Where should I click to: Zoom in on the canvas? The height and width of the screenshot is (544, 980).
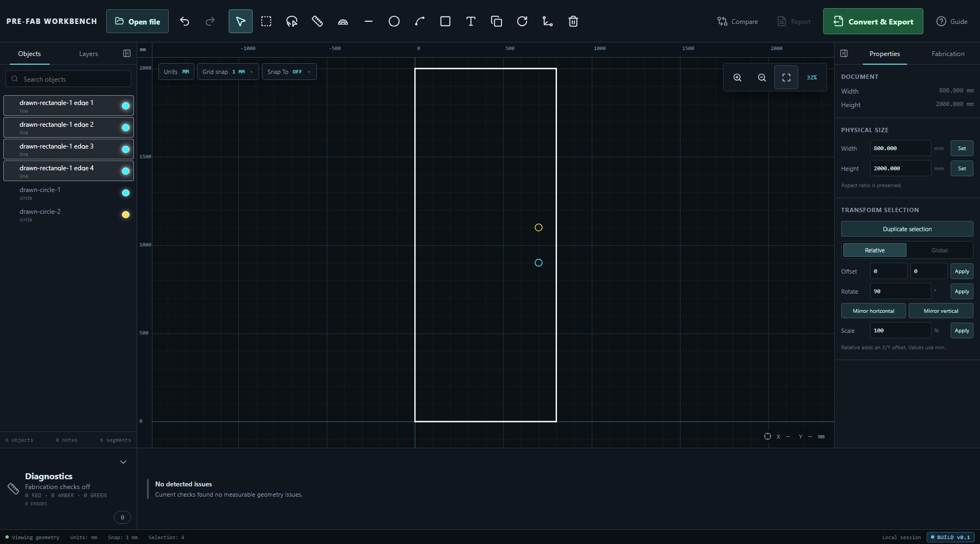(737, 78)
